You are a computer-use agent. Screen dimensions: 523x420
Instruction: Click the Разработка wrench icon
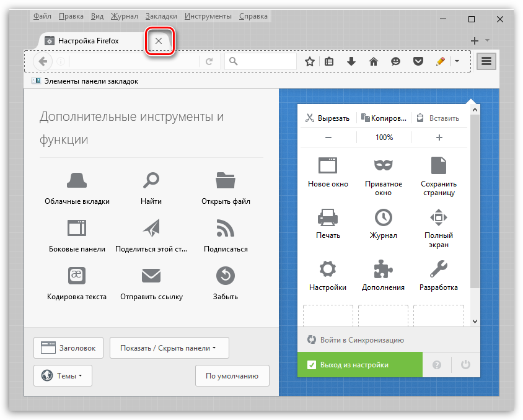pos(438,269)
